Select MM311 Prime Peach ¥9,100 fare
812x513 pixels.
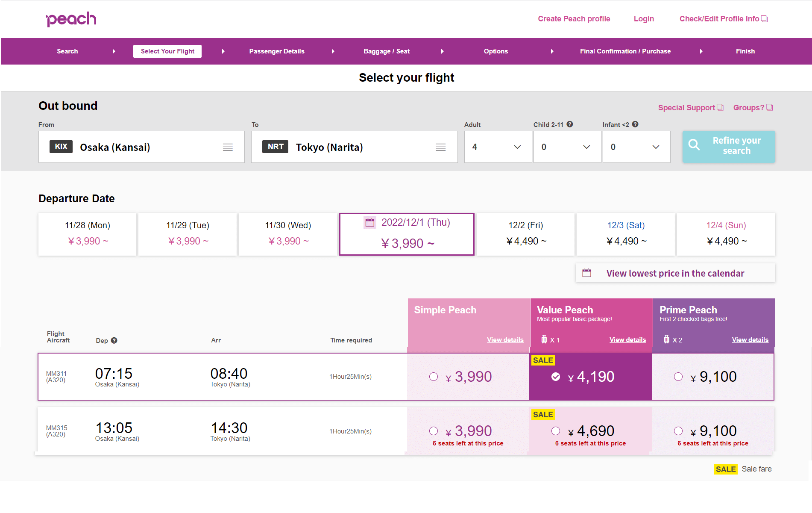678,377
